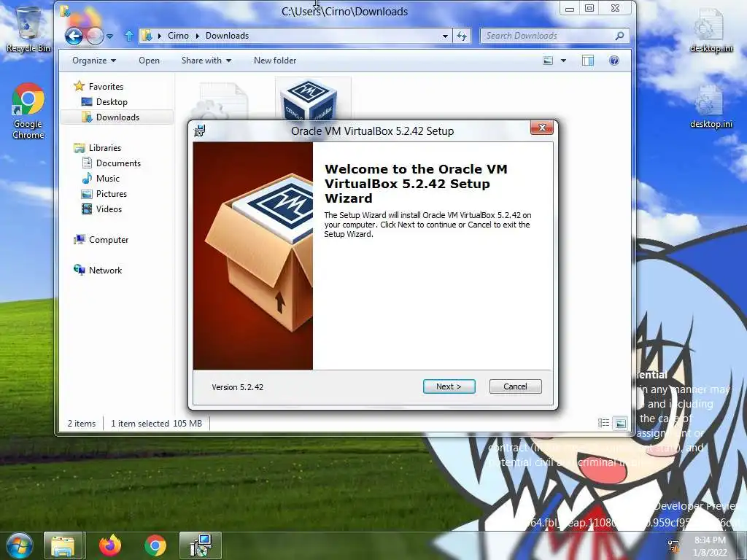Image resolution: width=747 pixels, height=560 pixels.
Task: Cancel the VirtualBox Setup wizard
Action: (516, 386)
